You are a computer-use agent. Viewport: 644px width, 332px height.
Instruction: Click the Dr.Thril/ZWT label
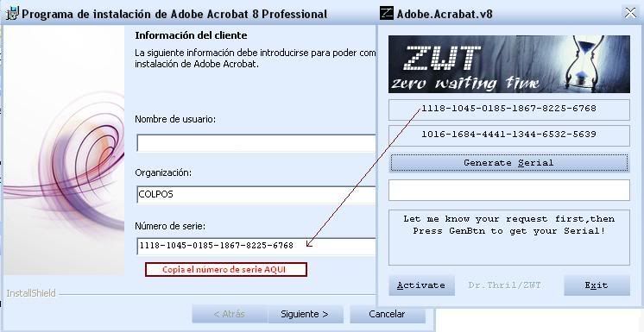tap(504, 285)
